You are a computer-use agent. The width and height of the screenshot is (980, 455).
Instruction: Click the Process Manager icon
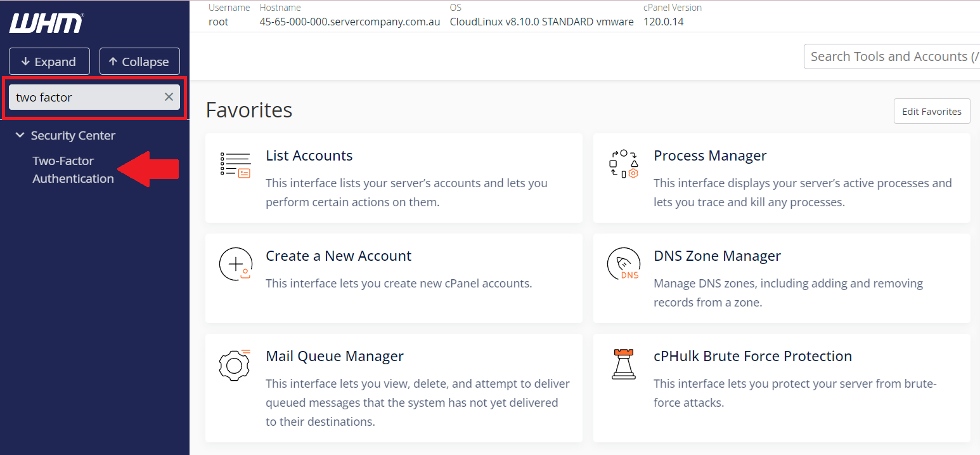[623, 164]
